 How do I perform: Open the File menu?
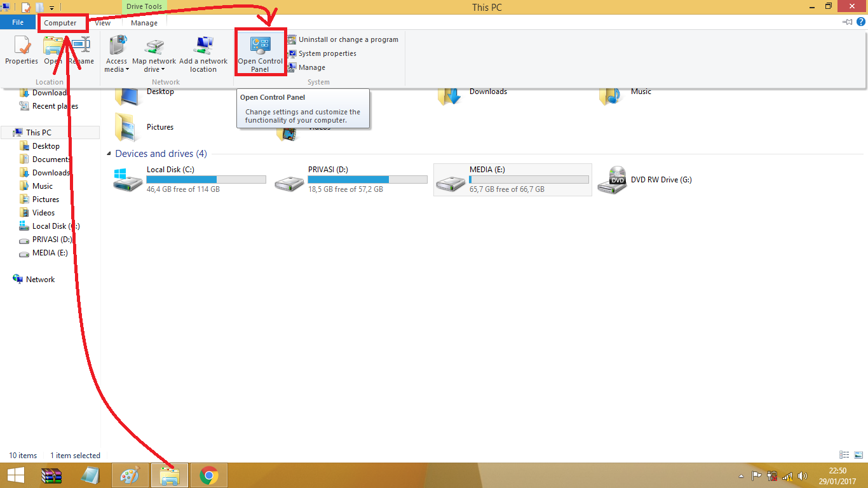tap(17, 21)
